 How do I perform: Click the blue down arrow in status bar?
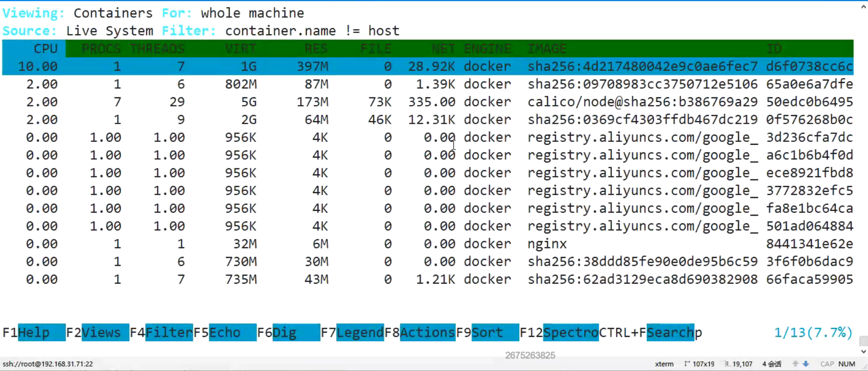[x=806, y=364]
